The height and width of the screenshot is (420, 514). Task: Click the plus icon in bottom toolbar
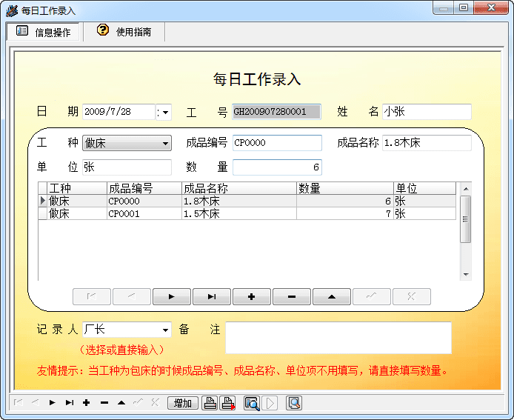coord(87,403)
